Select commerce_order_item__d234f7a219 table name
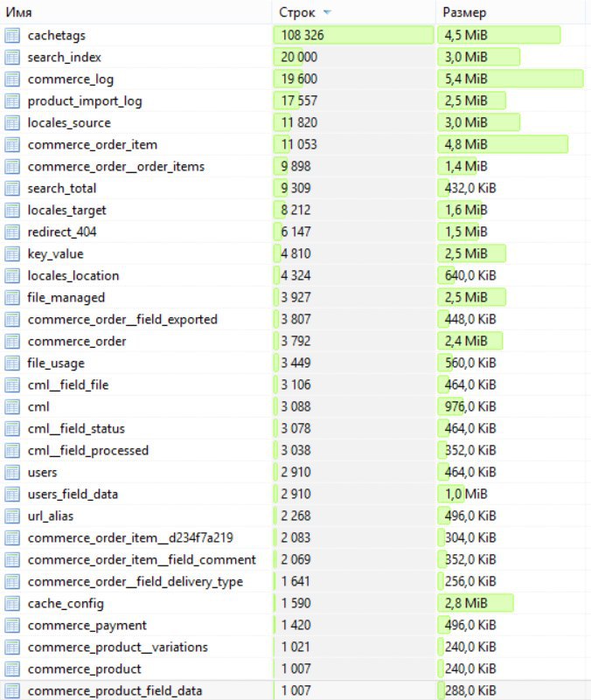The height and width of the screenshot is (700, 591). click(x=130, y=538)
